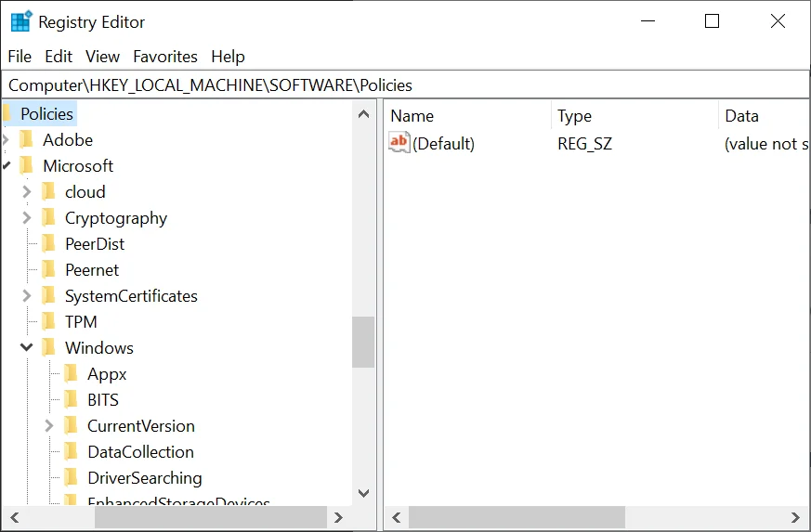Expand the Adobe key

(6, 139)
